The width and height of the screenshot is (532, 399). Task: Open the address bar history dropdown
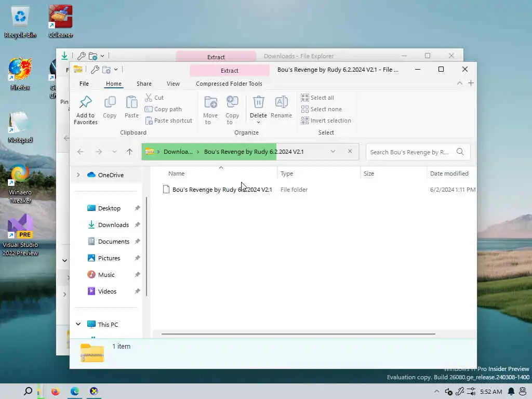point(333,151)
